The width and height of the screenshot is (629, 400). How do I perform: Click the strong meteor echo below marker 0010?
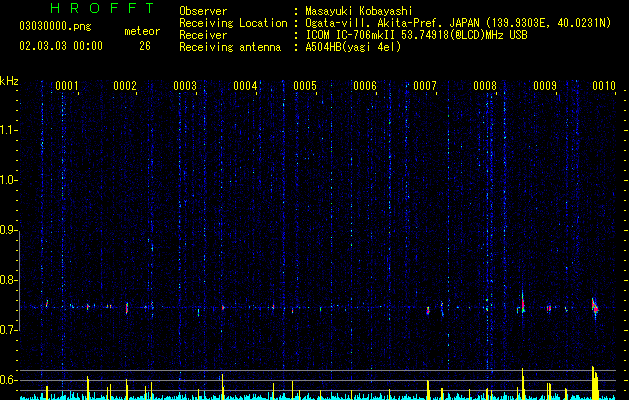595,308
